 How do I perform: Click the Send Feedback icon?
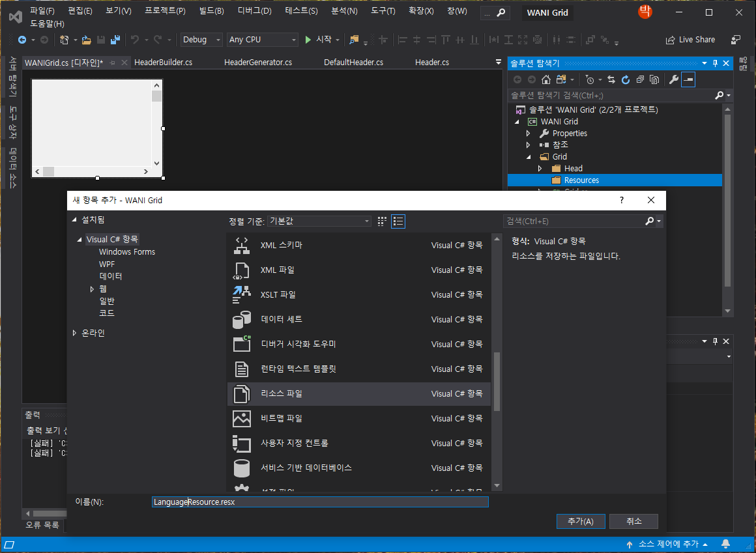(x=736, y=40)
